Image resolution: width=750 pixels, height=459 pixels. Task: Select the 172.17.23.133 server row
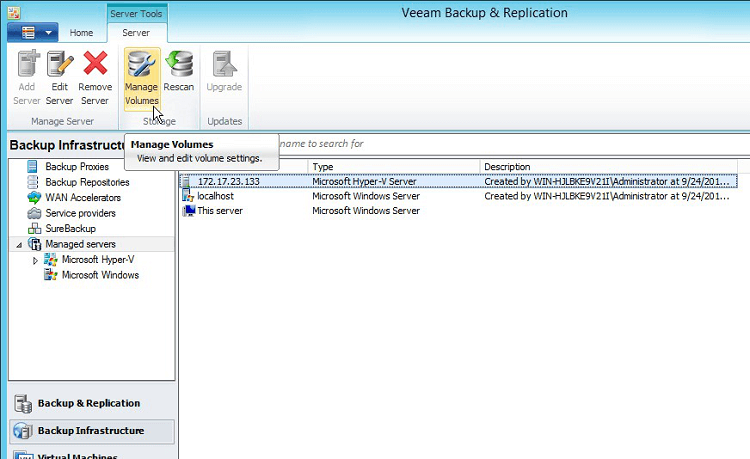click(x=458, y=182)
